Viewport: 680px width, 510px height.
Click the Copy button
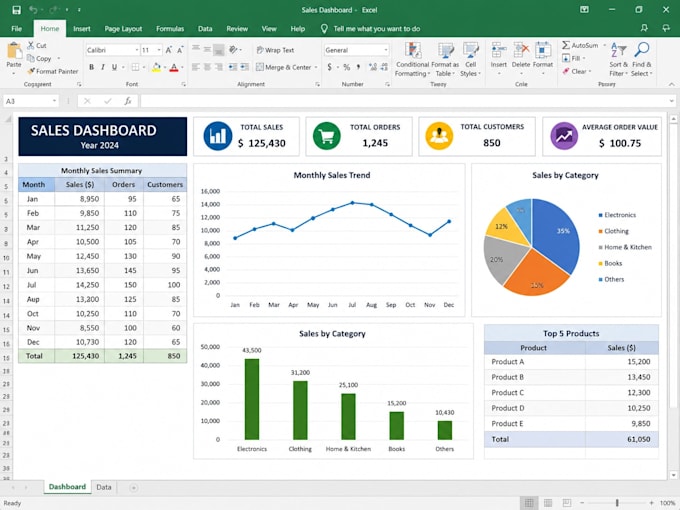point(39,58)
